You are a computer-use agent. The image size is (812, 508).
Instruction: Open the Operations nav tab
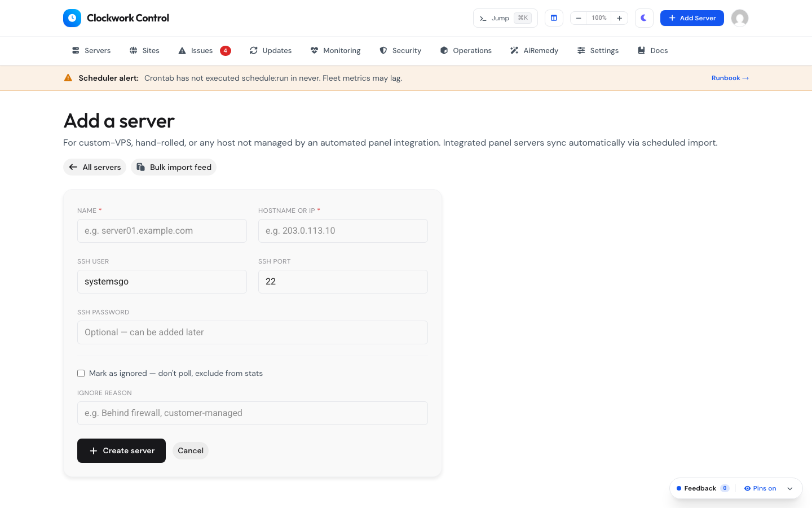click(x=466, y=51)
